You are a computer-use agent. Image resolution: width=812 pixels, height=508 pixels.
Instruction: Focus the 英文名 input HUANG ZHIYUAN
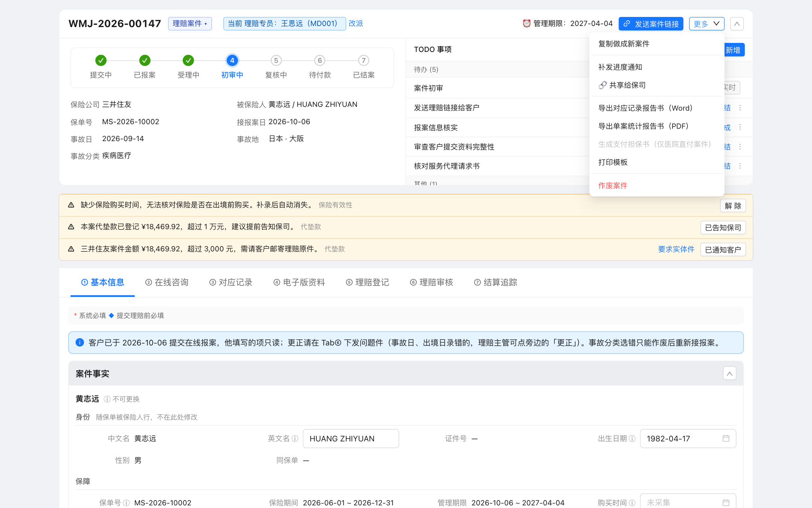click(351, 438)
